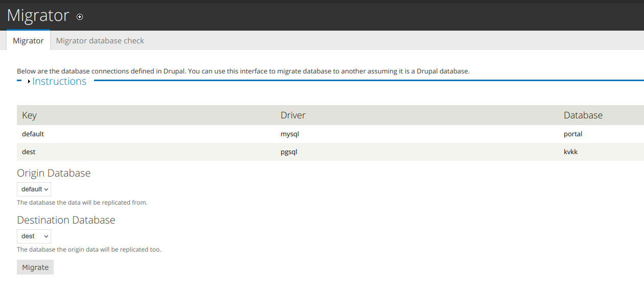Viewport: 644px width, 296px height.
Task: Click the Instructions fieldset title text
Action: [59, 81]
